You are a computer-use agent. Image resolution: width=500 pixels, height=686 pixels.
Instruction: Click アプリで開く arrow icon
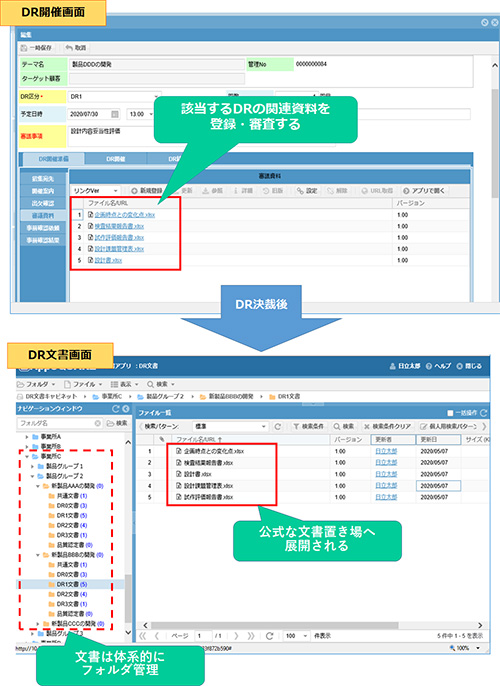(406, 191)
